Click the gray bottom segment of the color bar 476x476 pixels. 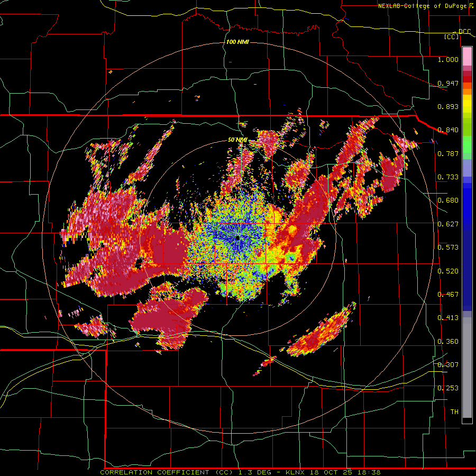tap(467, 368)
